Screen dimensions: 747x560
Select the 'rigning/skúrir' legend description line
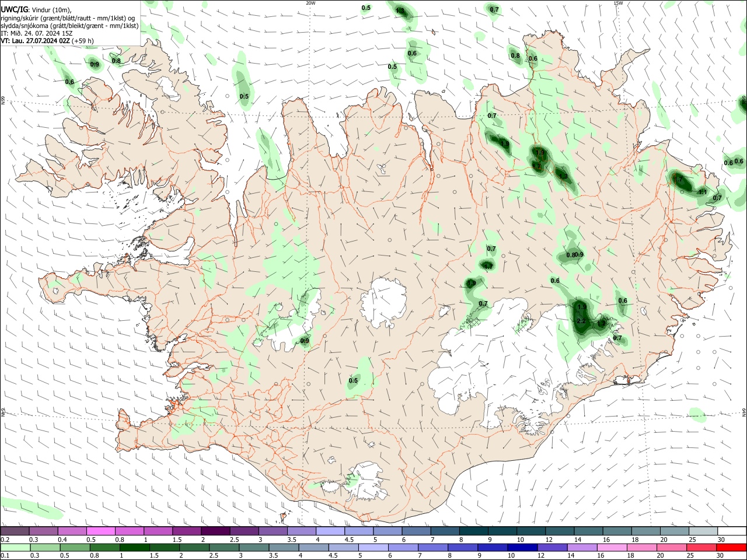(68, 17)
